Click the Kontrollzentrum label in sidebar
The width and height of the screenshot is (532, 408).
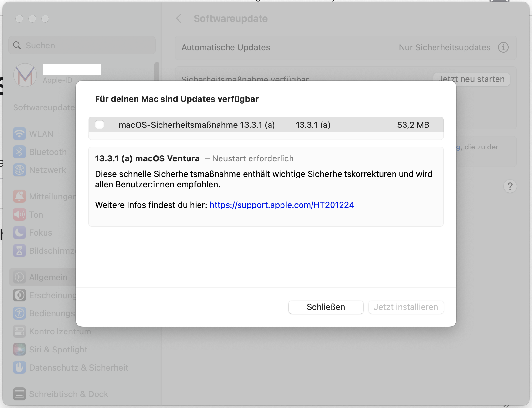coord(60,331)
